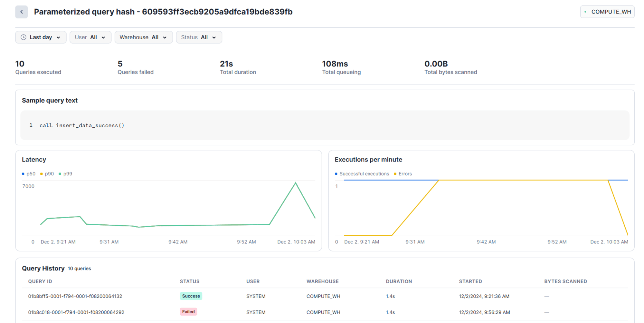
Task: Click the back arrow button
Action: point(22,12)
